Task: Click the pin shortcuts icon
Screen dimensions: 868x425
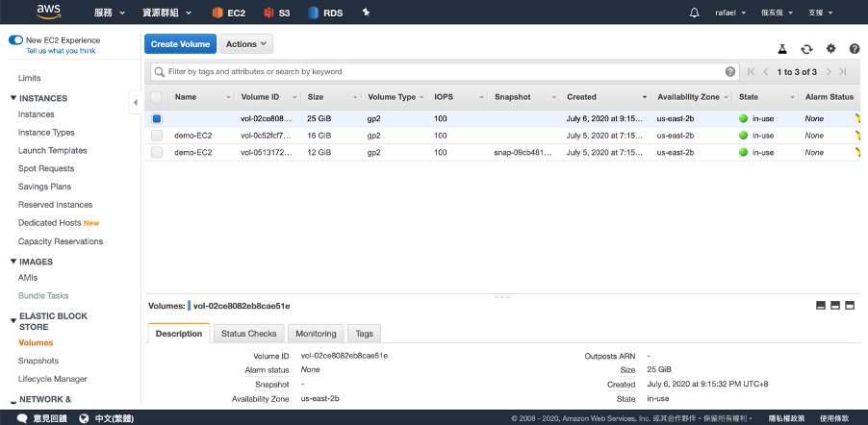Action: [366, 12]
